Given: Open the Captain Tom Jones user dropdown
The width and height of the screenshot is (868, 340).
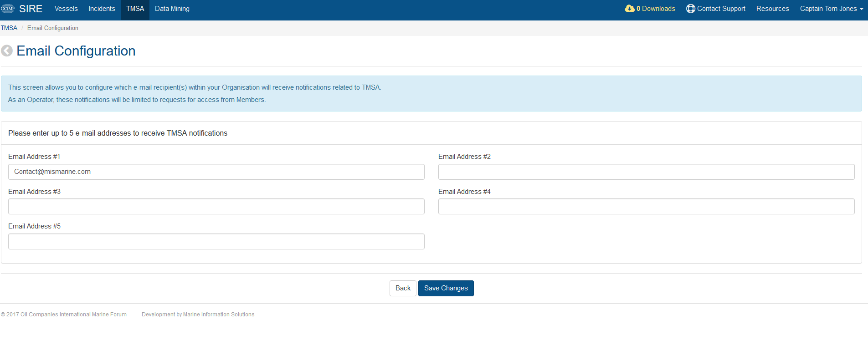Looking at the screenshot, I should point(832,9).
